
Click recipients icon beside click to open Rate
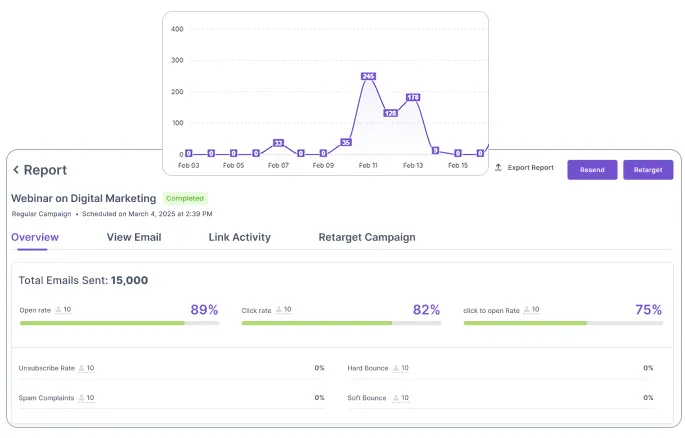527,310
